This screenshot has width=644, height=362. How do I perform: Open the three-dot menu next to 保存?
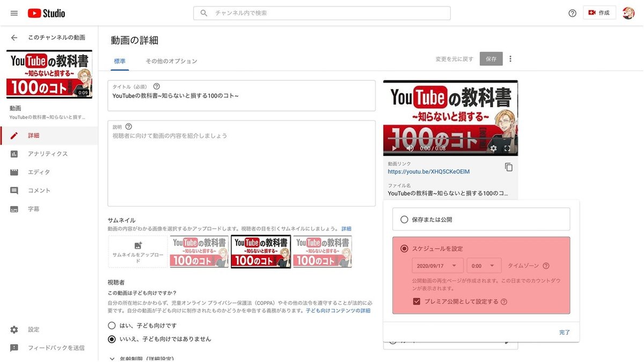pyautogui.click(x=510, y=58)
